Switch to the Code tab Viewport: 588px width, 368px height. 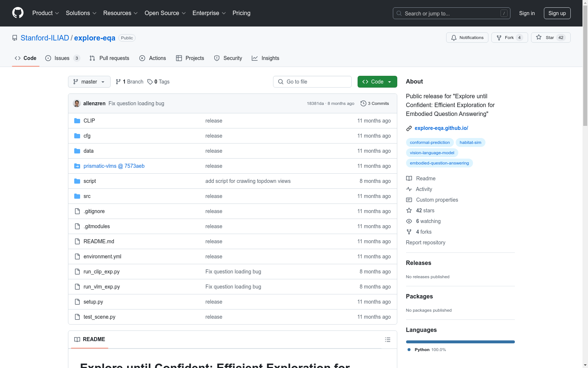pyautogui.click(x=26, y=58)
